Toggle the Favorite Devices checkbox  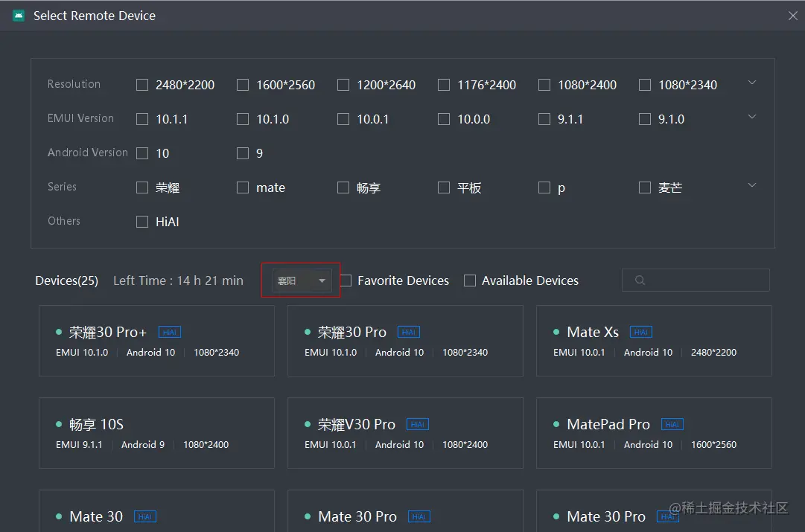pos(346,281)
